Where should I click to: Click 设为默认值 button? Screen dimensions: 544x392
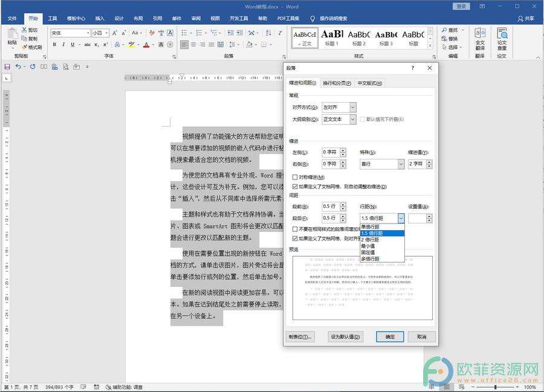tap(345, 336)
